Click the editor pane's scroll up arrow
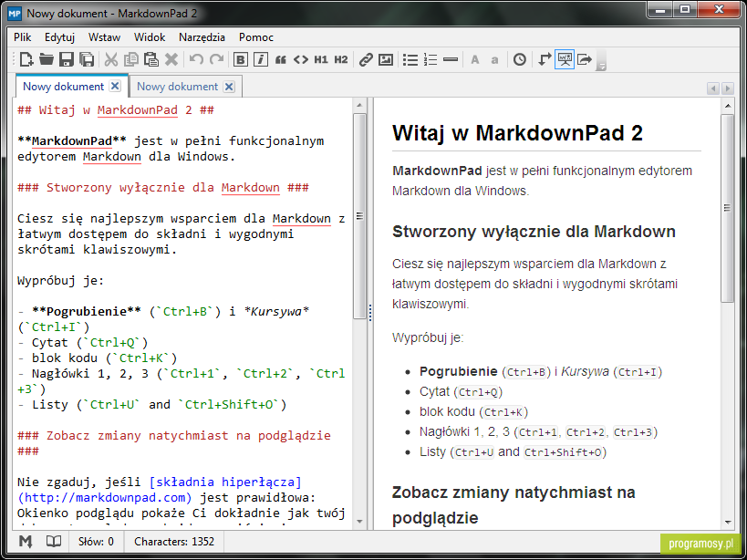Screen dimensions: 747x560 [359, 105]
